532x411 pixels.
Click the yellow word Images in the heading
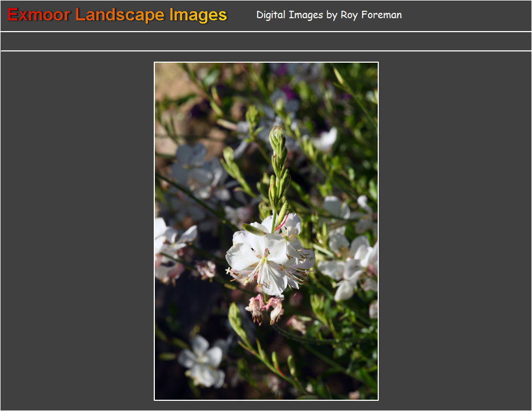[198, 15]
